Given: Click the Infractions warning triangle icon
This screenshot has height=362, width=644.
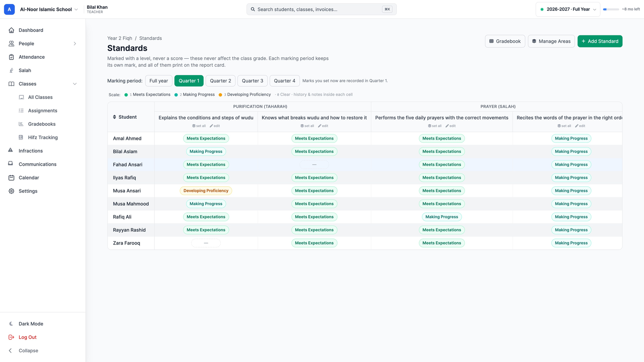Looking at the screenshot, I should coord(10,150).
